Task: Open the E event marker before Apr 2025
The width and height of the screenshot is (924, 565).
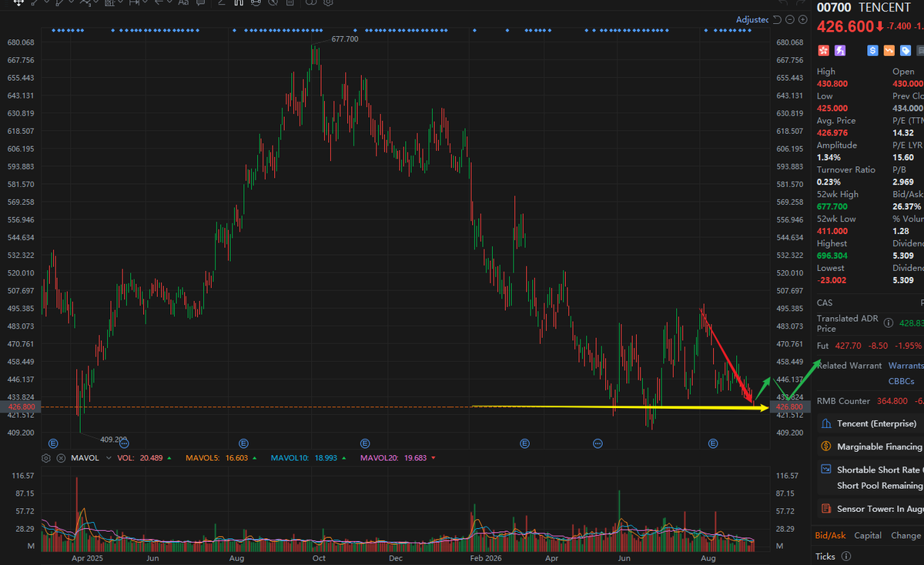Action: click(53, 443)
